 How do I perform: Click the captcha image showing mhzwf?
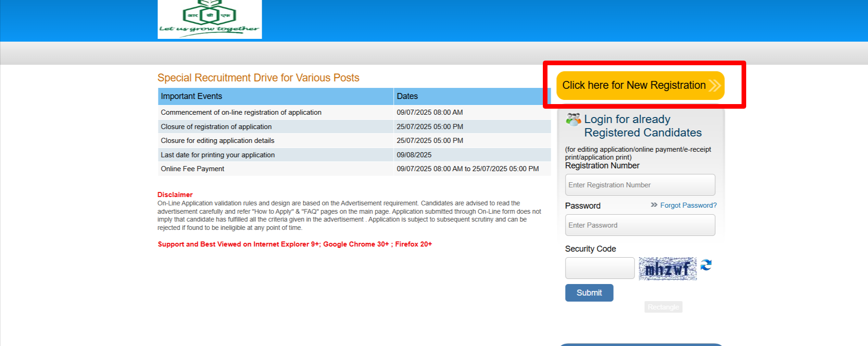coord(667,269)
